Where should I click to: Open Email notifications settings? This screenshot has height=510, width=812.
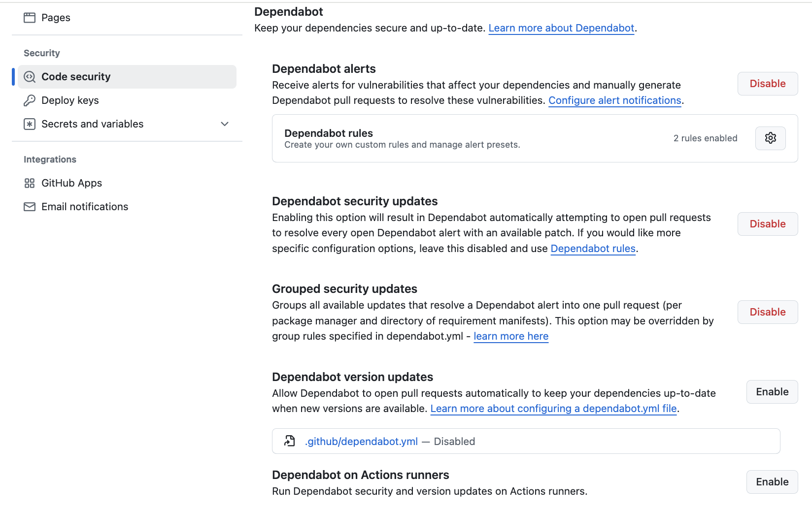[x=84, y=206]
